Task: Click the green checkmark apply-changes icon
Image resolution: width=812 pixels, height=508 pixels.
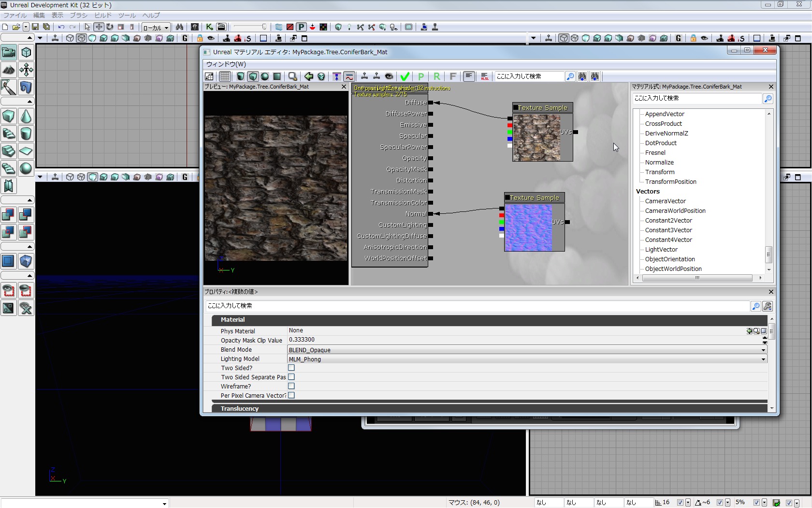Action: click(405, 76)
